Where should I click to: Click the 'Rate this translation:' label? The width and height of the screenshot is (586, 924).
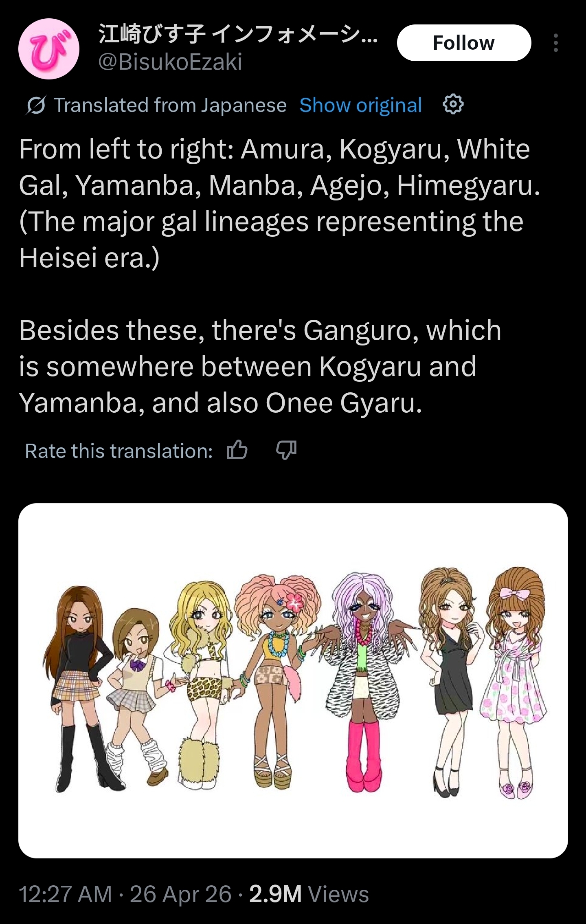coord(119,451)
